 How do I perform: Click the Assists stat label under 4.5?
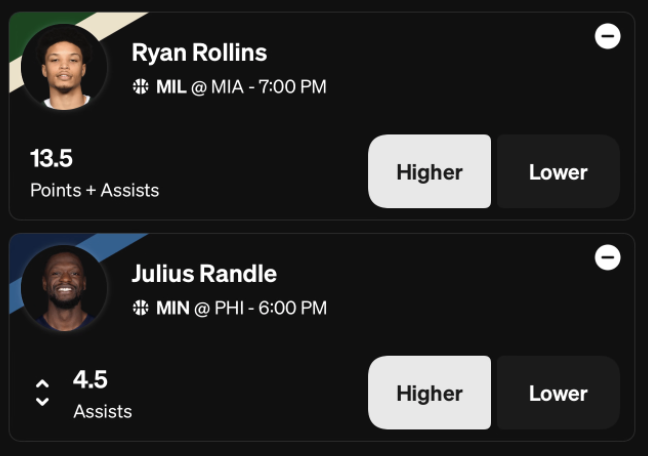pyautogui.click(x=102, y=411)
